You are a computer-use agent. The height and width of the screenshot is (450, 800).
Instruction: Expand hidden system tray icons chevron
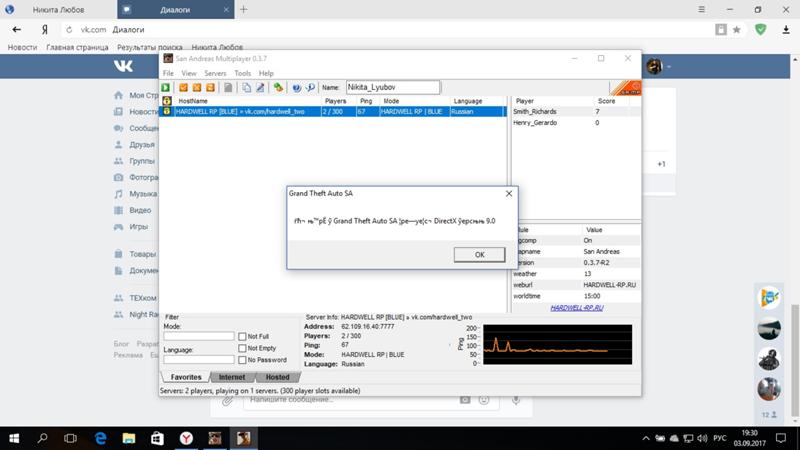point(646,438)
